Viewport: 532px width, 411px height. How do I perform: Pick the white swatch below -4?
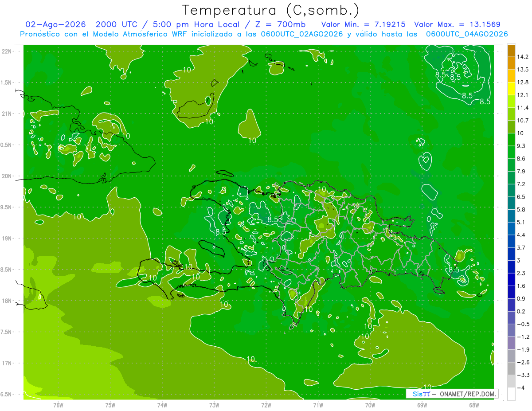tap(511, 394)
